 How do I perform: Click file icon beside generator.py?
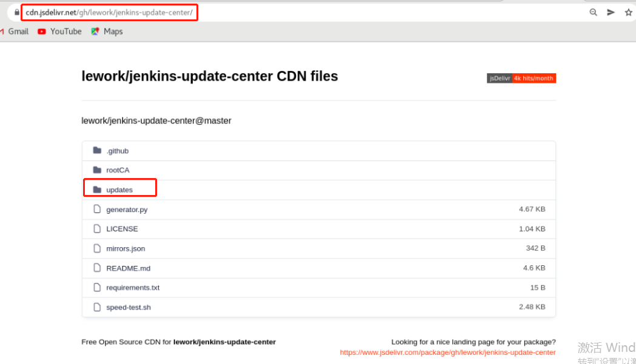click(97, 209)
